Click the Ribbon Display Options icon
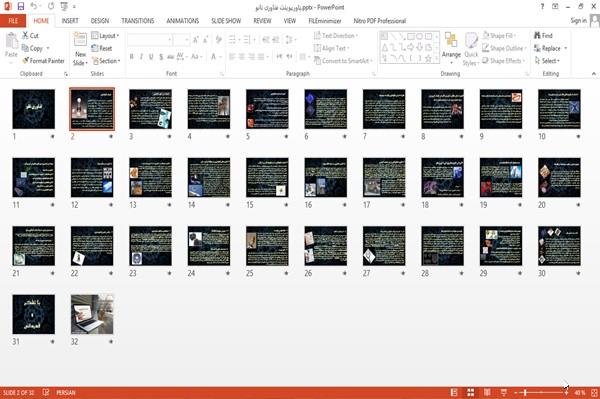The width and height of the screenshot is (600, 399). coord(555,7)
